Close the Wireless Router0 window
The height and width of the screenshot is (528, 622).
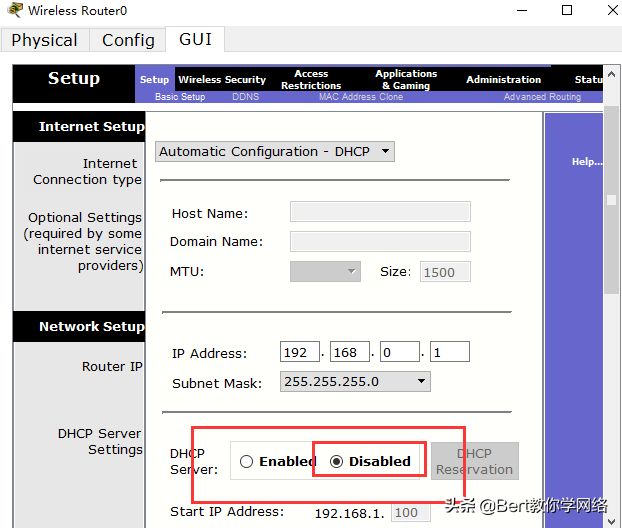pos(613,10)
